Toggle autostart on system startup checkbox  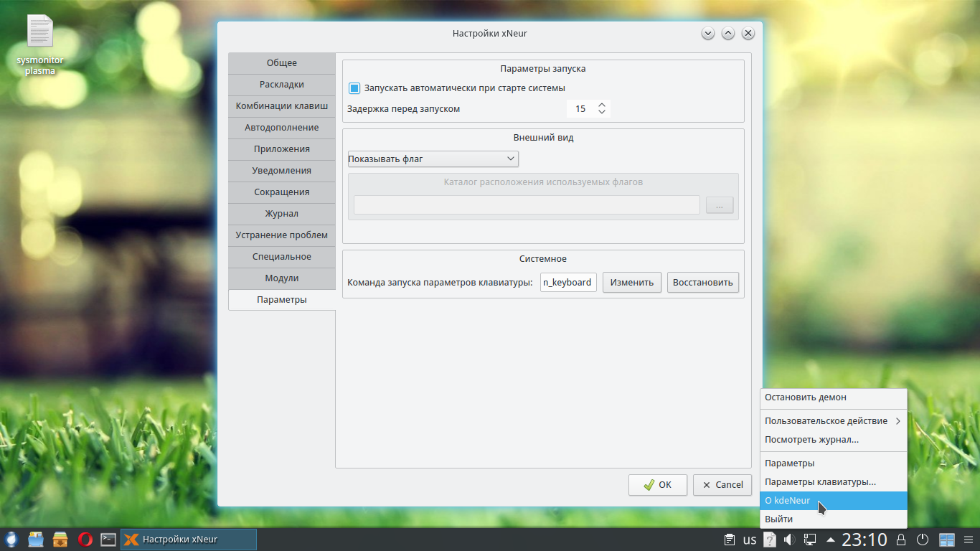[354, 88]
